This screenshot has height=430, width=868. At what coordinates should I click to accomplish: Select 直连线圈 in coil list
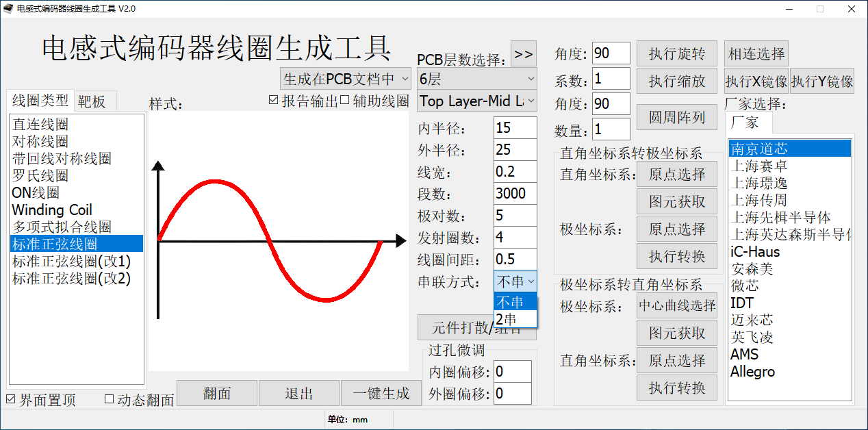[x=77, y=125]
